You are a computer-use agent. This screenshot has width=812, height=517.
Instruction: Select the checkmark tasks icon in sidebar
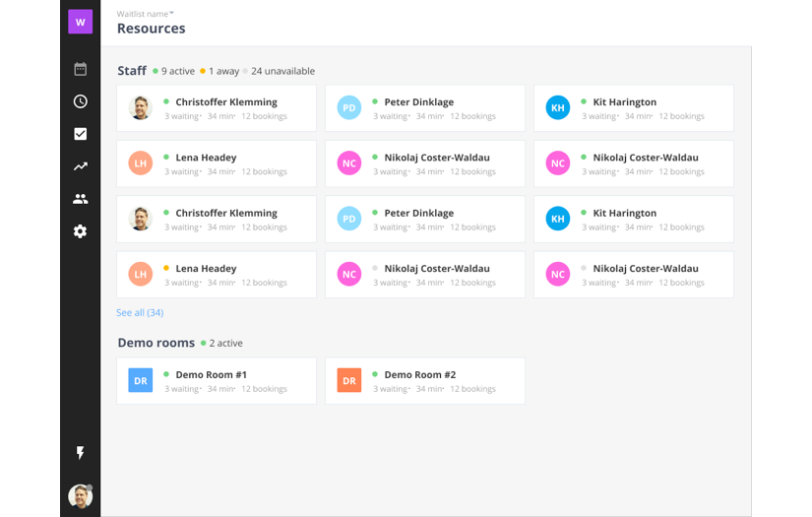(x=81, y=134)
